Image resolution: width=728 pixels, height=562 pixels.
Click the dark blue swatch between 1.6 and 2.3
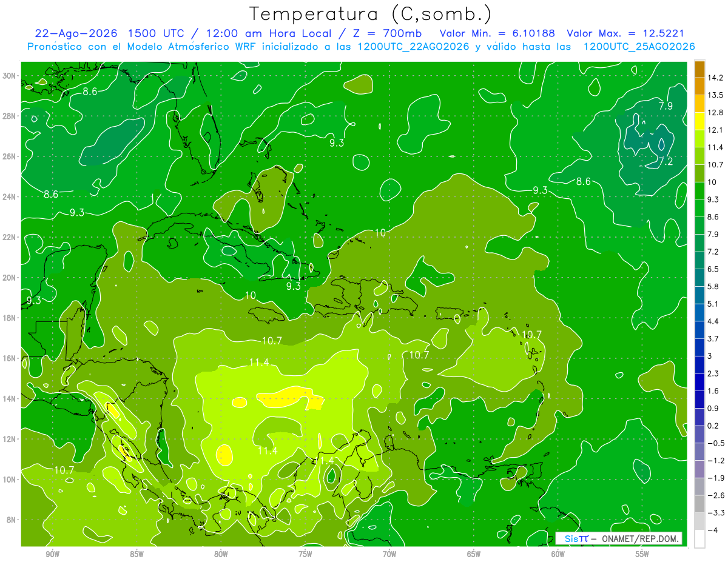[699, 383]
